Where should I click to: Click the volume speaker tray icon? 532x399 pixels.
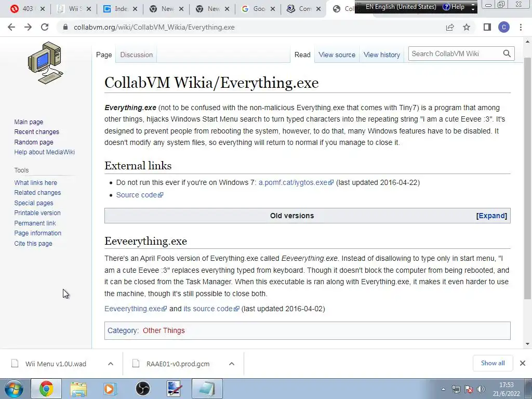tap(481, 389)
